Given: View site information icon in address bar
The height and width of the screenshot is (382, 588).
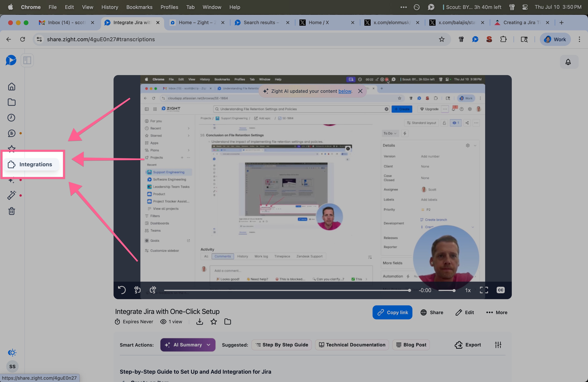Looking at the screenshot, I should pyautogui.click(x=39, y=39).
